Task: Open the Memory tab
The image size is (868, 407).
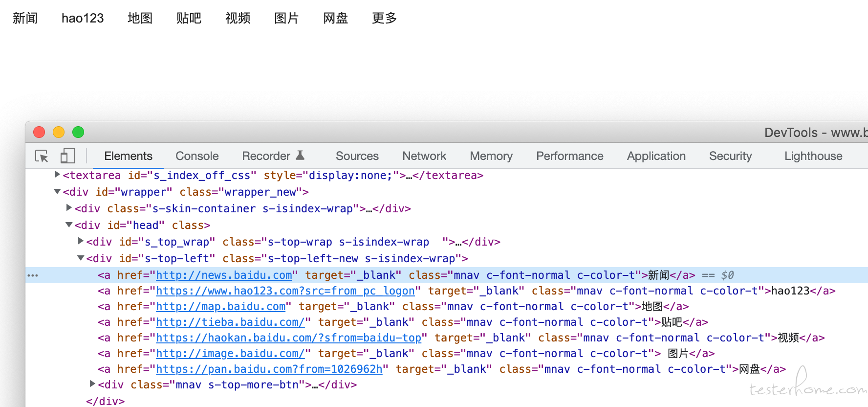Action: 491,156
